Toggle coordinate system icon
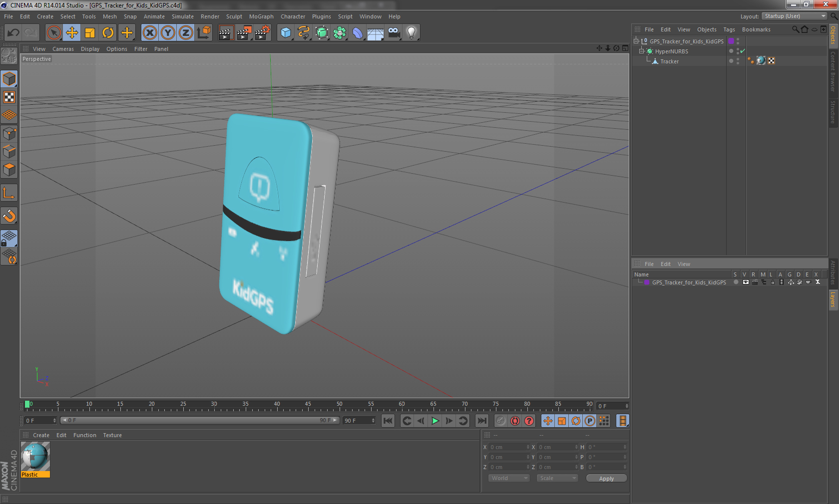839x504 pixels. click(x=204, y=33)
